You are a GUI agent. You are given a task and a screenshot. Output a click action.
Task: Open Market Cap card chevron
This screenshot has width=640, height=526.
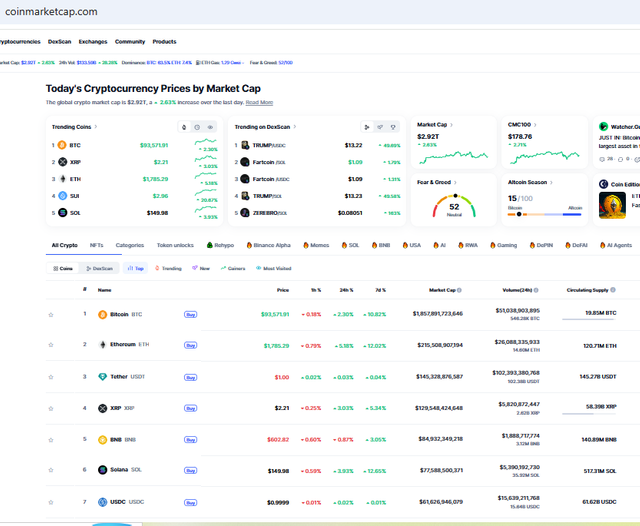click(x=451, y=124)
